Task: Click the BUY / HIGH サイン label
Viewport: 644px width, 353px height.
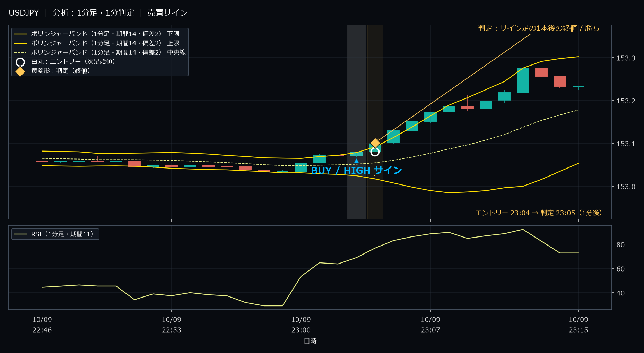Action: (x=356, y=170)
